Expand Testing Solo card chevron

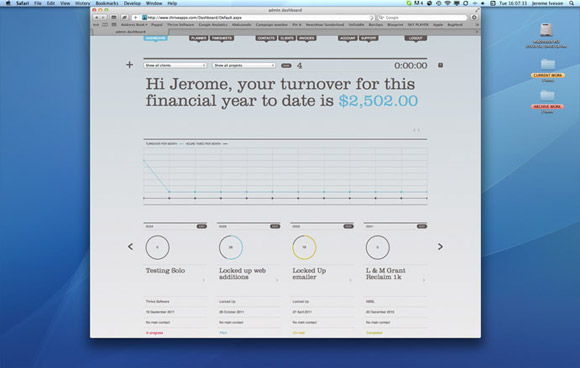click(204, 280)
